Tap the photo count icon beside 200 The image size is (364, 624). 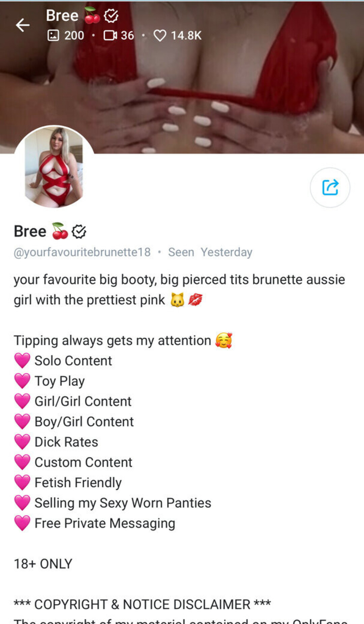53,35
